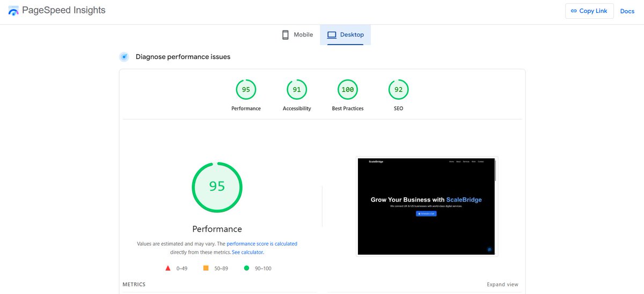Open the Docs link
Image resolution: width=644 pixels, height=294 pixels.
627,11
